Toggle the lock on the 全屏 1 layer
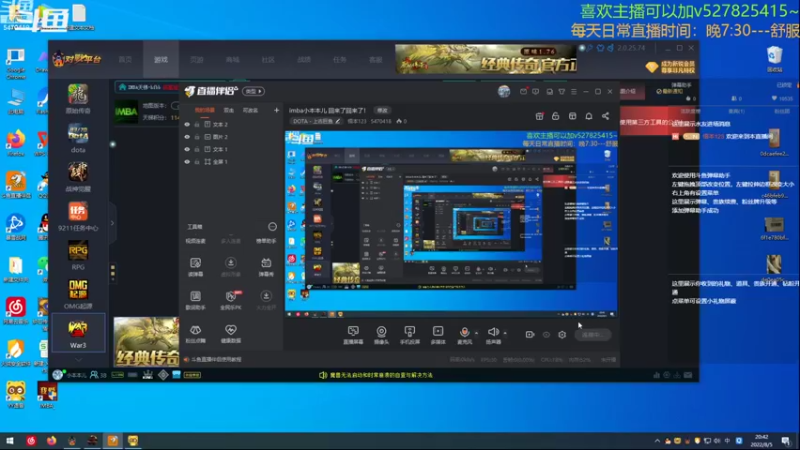The width and height of the screenshot is (800, 450). (197, 162)
